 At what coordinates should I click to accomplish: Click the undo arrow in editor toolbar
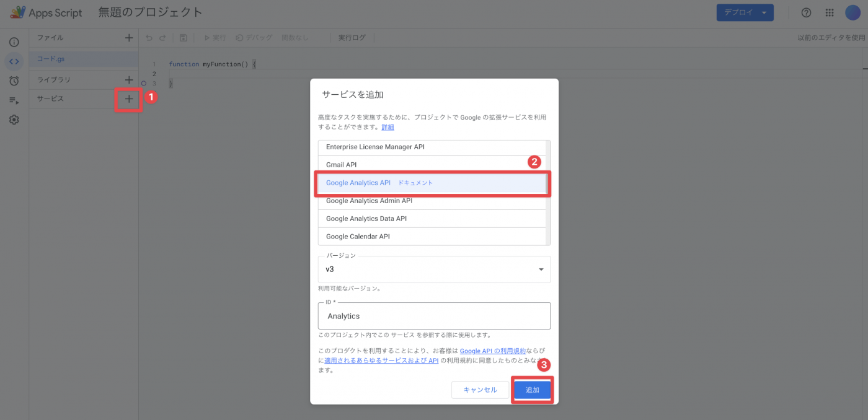click(149, 38)
